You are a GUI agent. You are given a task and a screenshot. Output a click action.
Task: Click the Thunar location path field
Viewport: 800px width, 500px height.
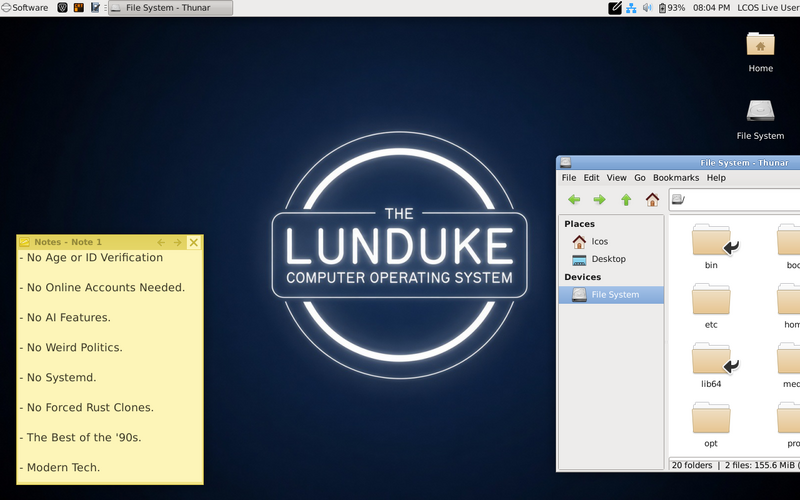pos(735,199)
